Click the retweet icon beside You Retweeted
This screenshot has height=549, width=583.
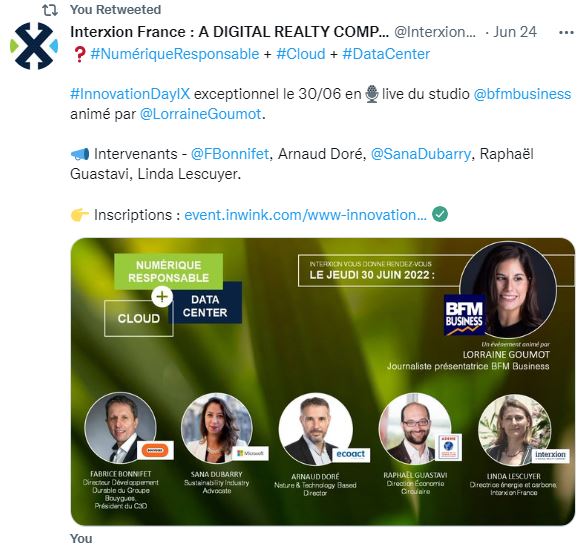click(50, 10)
